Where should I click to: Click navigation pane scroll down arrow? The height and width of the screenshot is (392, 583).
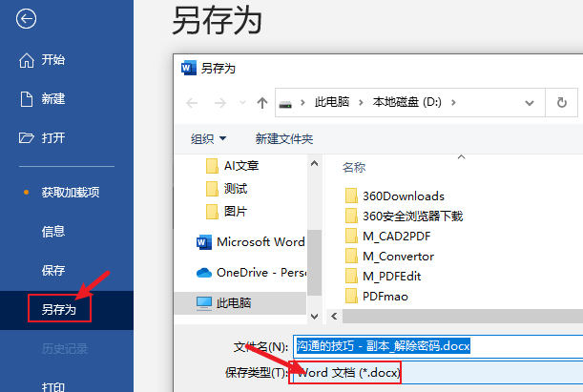point(314,317)
